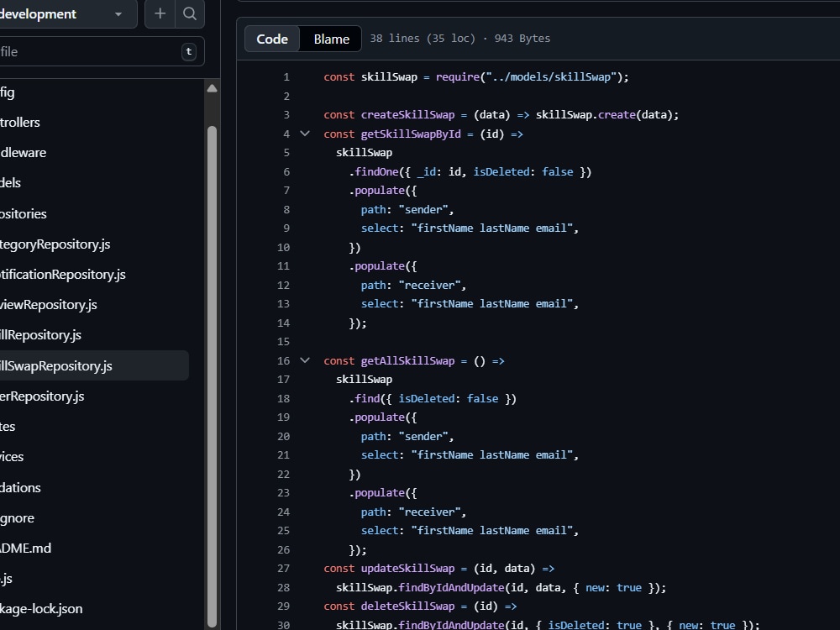Open the middleware folder

(23, 152)
